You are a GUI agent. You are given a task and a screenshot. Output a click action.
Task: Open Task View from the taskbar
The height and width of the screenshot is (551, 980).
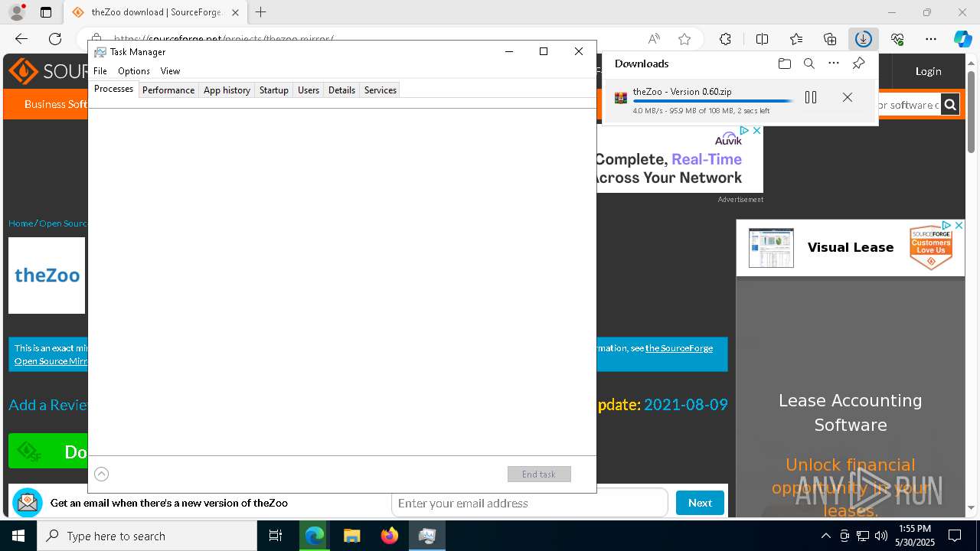pos(276,536)
